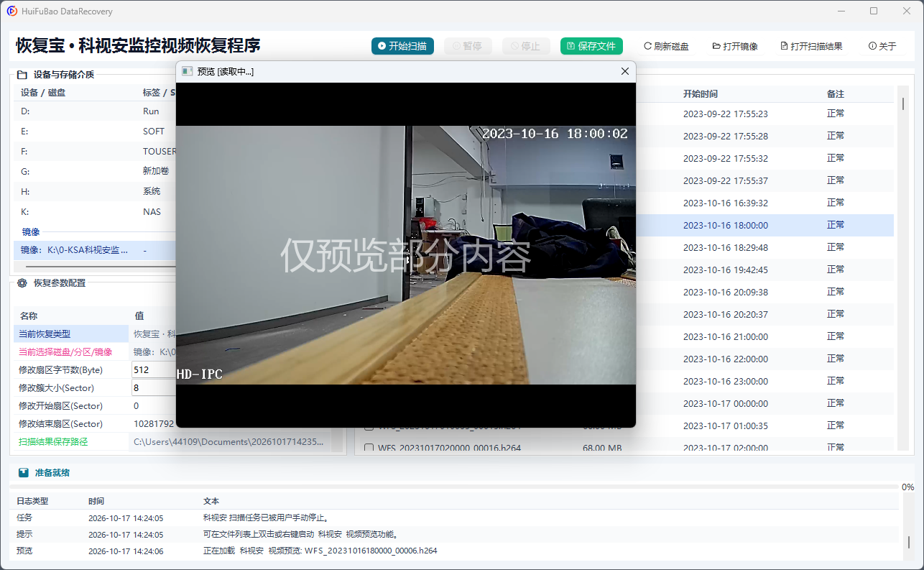Screen dimensions: 924x570
Task: Click the 设备 / 磁盘 column header
Action: click(42, 93)
